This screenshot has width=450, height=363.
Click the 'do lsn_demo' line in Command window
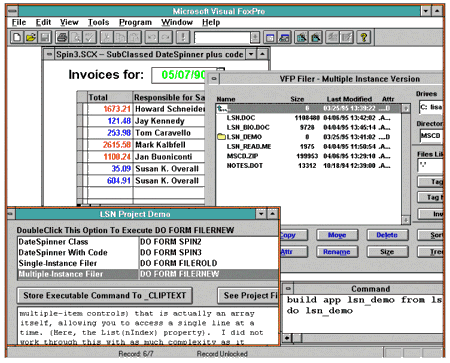319,311
